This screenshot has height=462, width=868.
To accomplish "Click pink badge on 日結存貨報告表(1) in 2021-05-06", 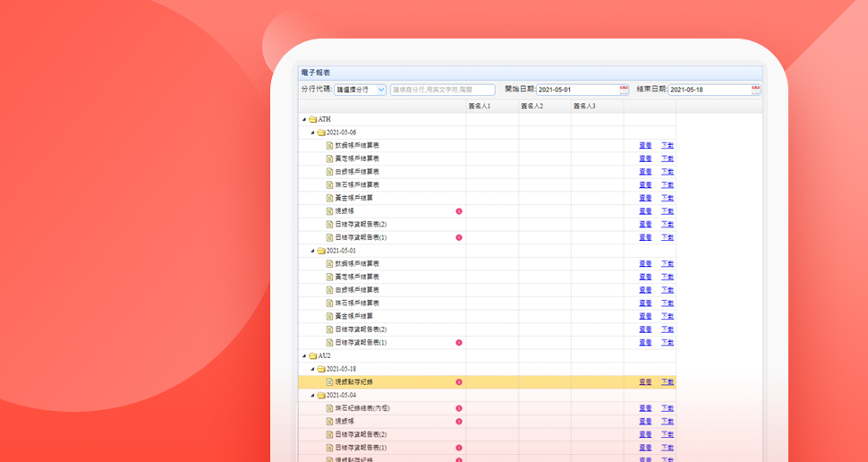I will [x=459, y=237].
